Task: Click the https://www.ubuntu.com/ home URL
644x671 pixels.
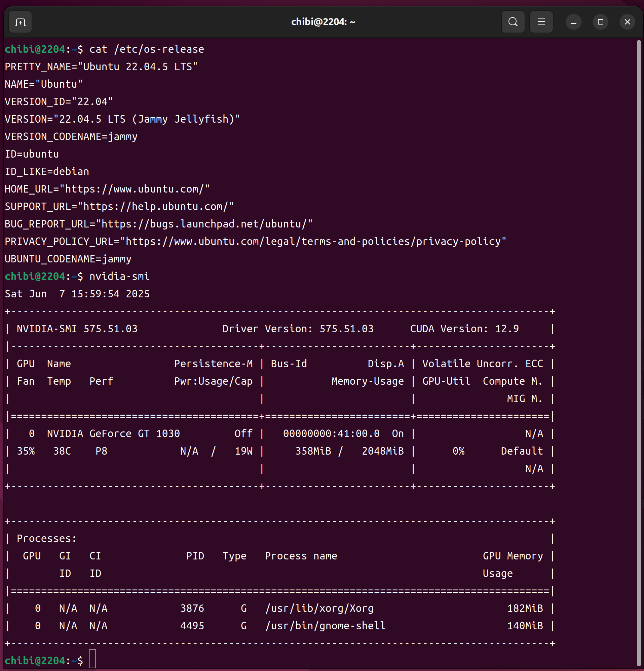Action: (x=135, y=189)
